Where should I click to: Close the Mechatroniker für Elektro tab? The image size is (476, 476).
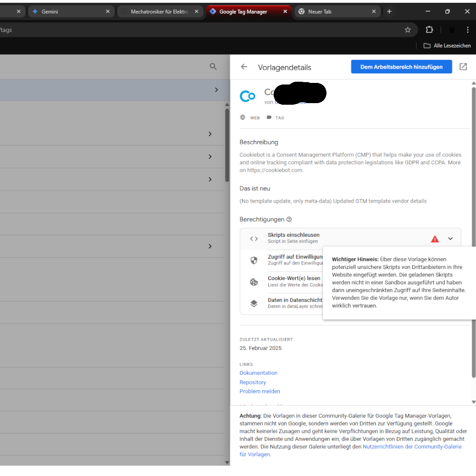(x=196, y=12)
